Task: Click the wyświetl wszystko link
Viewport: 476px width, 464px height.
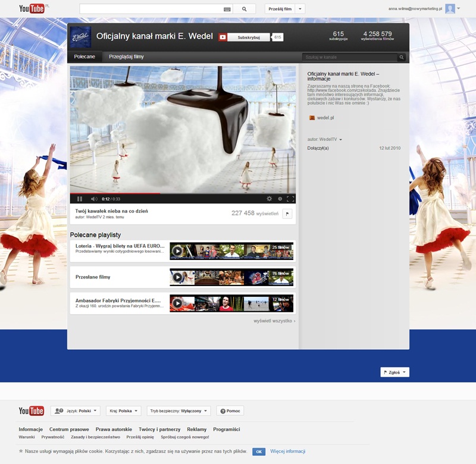Action: (274, 321)
